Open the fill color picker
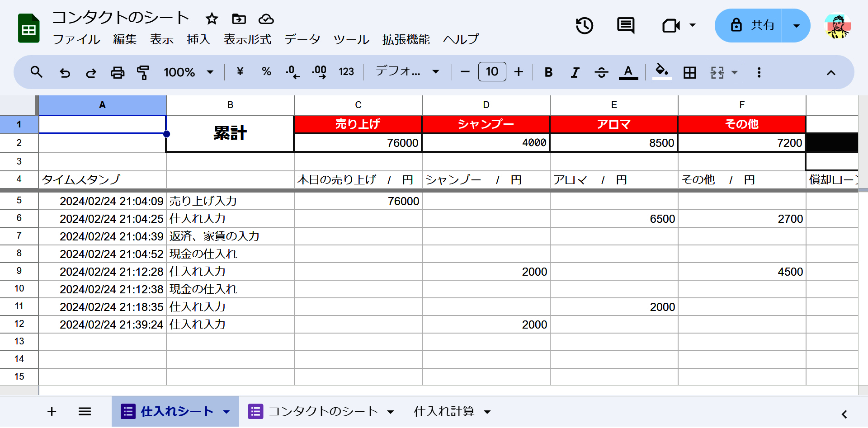Viewport: 868px width, 428px height. 662,71
